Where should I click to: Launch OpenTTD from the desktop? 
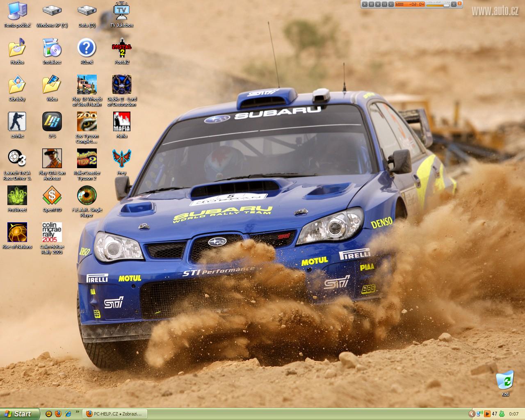point(52,196)
